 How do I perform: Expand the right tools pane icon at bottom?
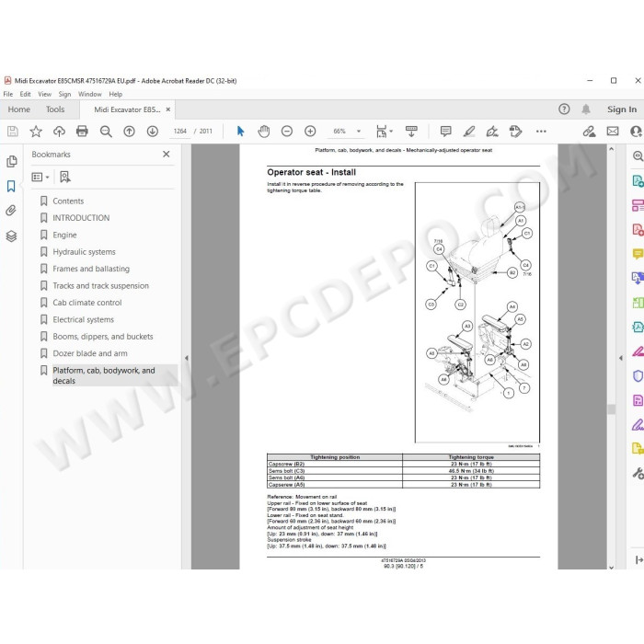638,559
